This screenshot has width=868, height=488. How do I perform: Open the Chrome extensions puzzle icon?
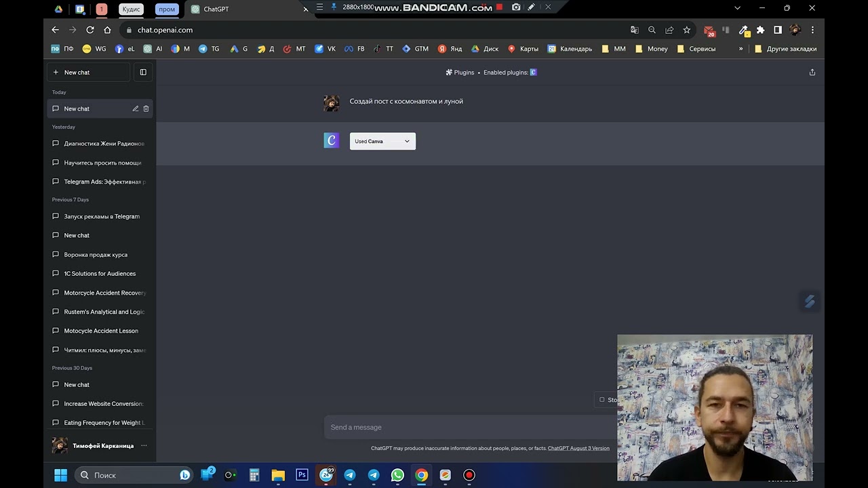[x=760, y=30]
